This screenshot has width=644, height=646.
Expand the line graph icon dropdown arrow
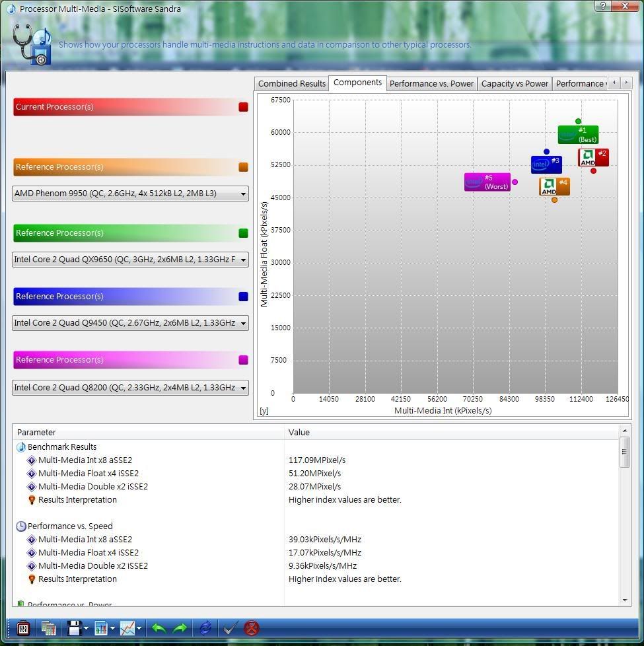pos(139,629)
